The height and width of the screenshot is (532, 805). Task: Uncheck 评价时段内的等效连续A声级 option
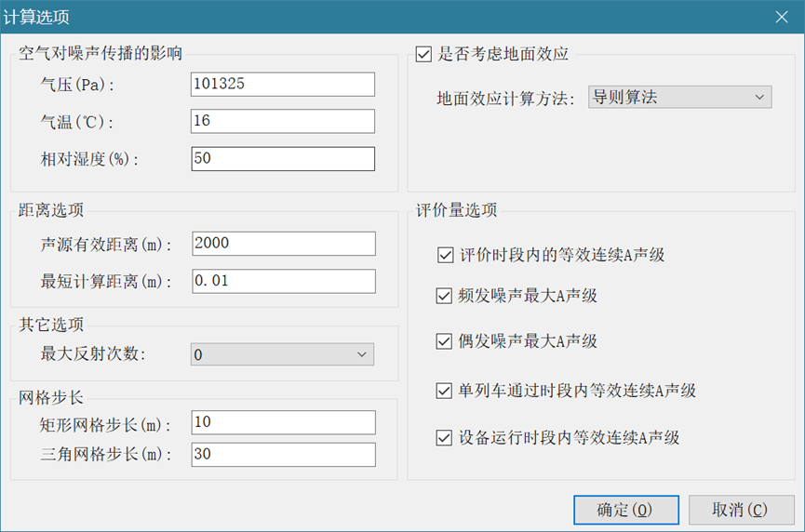coord(444,255)
